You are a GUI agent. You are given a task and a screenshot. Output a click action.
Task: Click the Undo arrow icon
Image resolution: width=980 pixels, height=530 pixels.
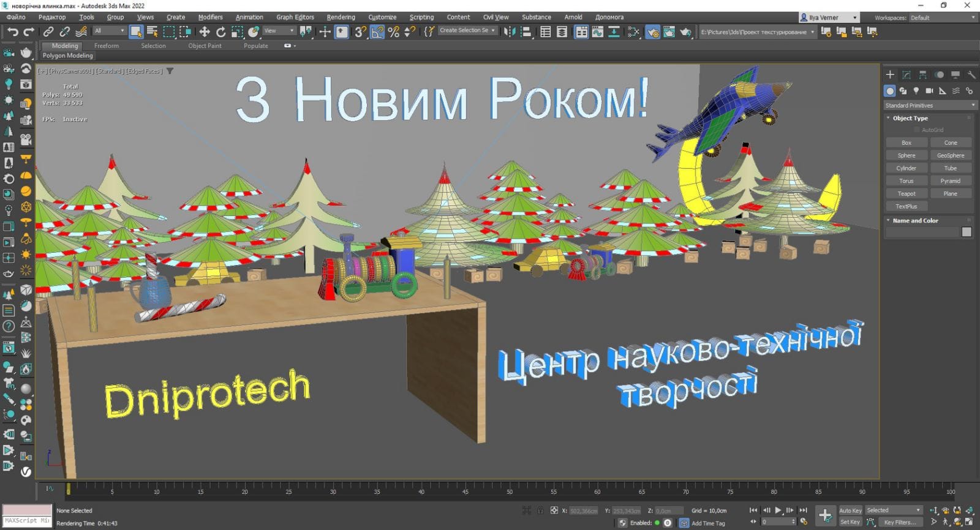13,31
